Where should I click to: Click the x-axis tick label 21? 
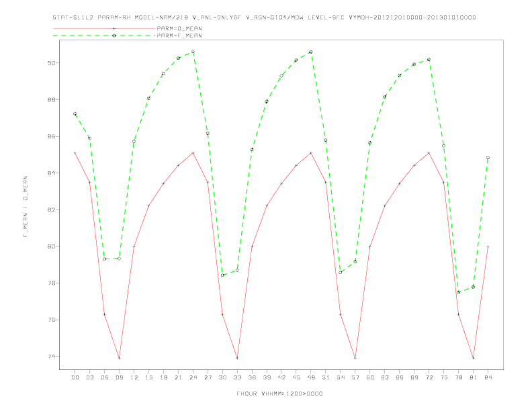click(178, 377)
